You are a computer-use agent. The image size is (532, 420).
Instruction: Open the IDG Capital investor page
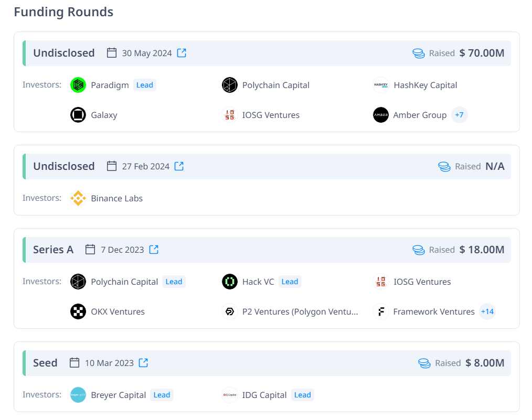pyautogui.click(x=264, y=395)
